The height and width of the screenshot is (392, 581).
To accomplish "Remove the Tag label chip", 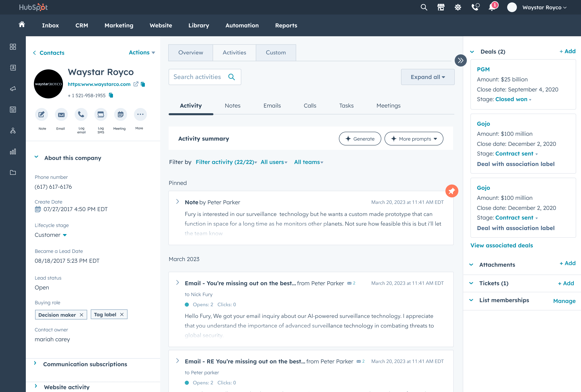I will coord(122,315).
